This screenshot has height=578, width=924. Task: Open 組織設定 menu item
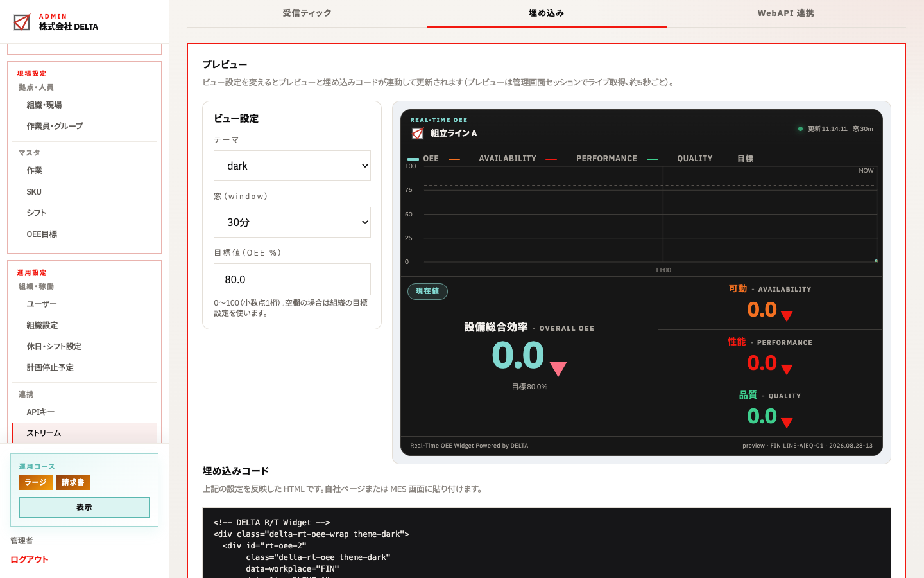[84, 326]
